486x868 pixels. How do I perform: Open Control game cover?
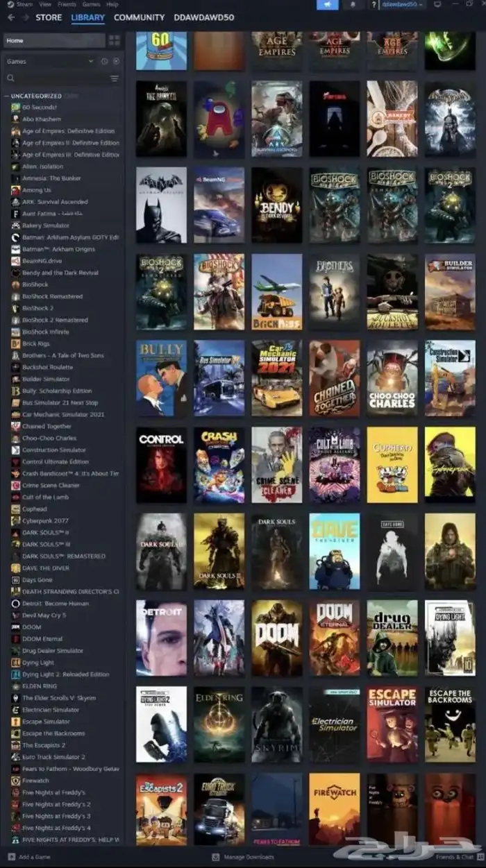click(x=161, y=465)
